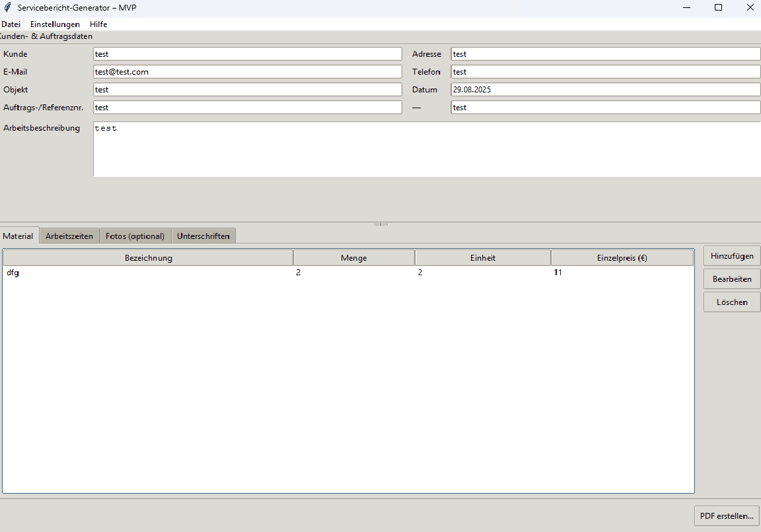
Task: Open the Einstellungen menu
Action: 55,24
